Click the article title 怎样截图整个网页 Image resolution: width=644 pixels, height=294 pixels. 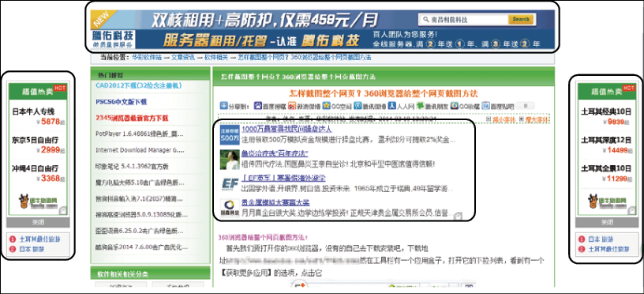(x=384, y=93)
